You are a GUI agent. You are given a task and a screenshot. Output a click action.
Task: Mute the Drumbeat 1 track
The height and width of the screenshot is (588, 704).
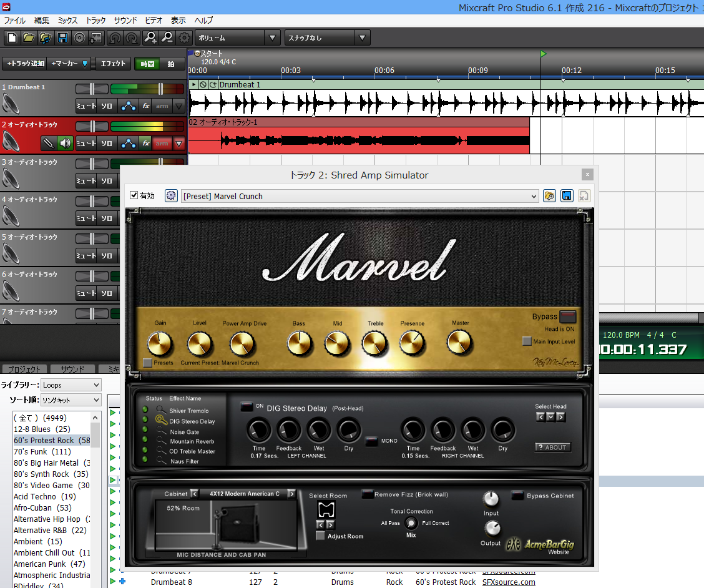tap(86, 106)
